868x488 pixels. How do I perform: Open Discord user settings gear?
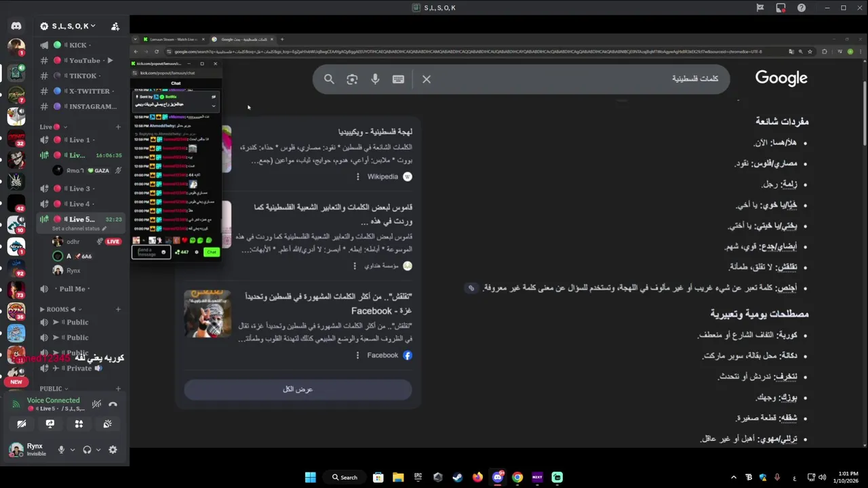113,449
